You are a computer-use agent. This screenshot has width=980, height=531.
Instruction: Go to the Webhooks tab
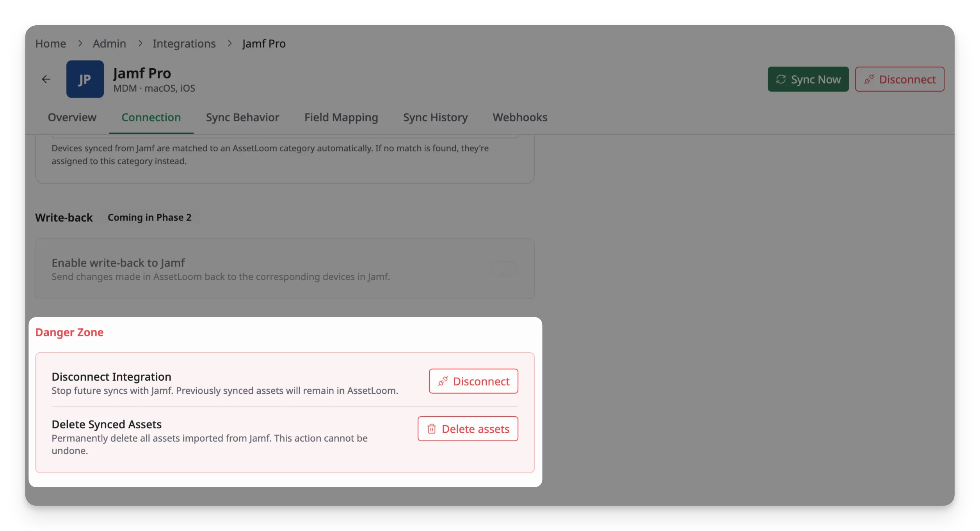520,117
